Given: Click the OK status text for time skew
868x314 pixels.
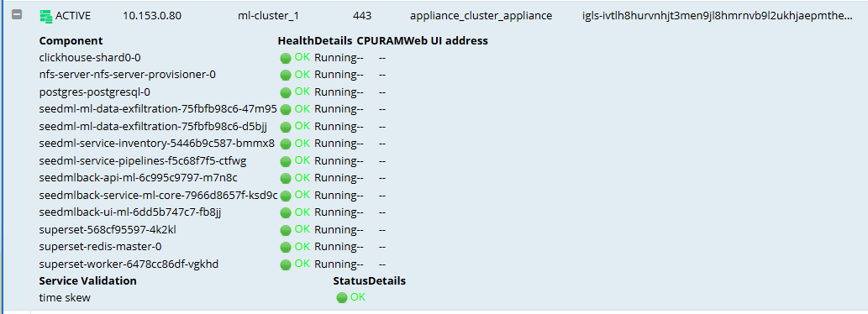Looking at the screenshot, I should pyautogui.click(x=358, y=297).
